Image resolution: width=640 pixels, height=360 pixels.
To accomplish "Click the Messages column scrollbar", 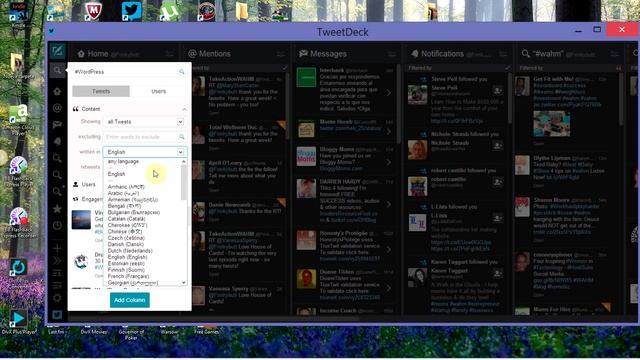I will 398,104.
